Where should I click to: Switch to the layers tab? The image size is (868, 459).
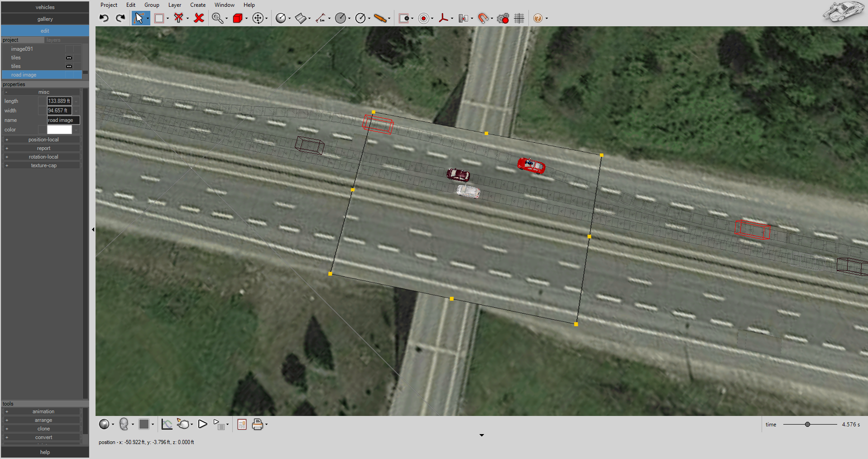click(53, 40)
